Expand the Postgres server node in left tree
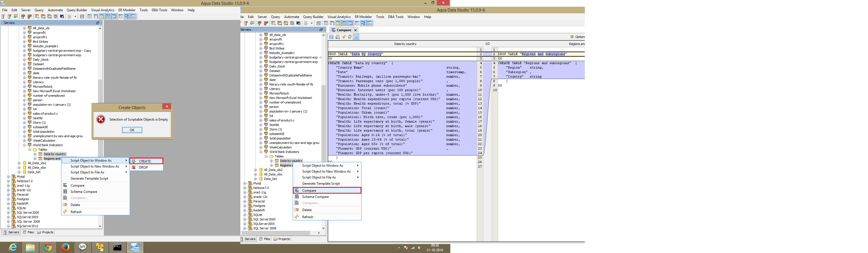 tap(8, 199)
